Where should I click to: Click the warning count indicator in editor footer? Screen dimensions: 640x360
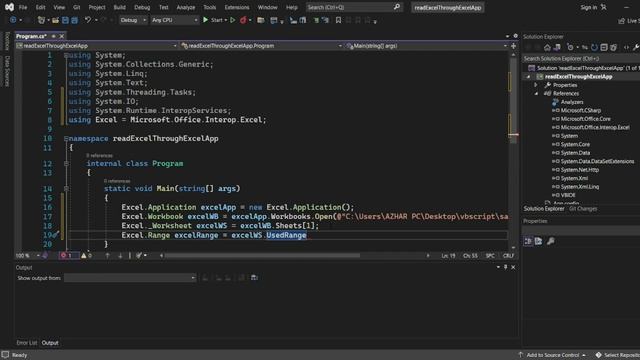86,256
